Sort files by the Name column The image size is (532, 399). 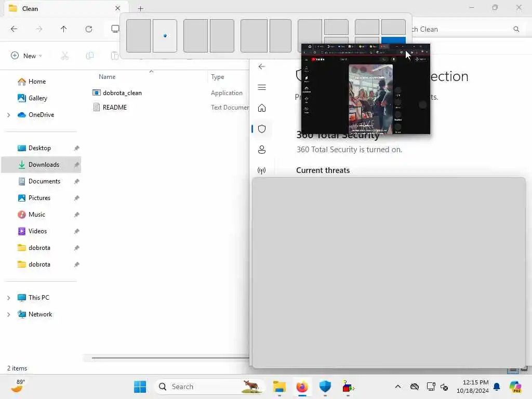(107, 77)
